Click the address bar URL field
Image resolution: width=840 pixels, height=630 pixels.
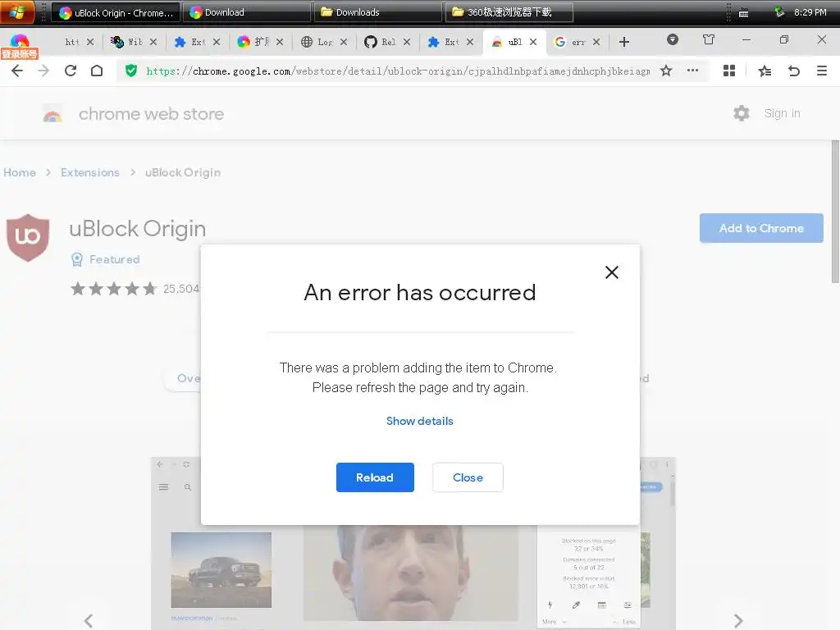pos(398,71)
